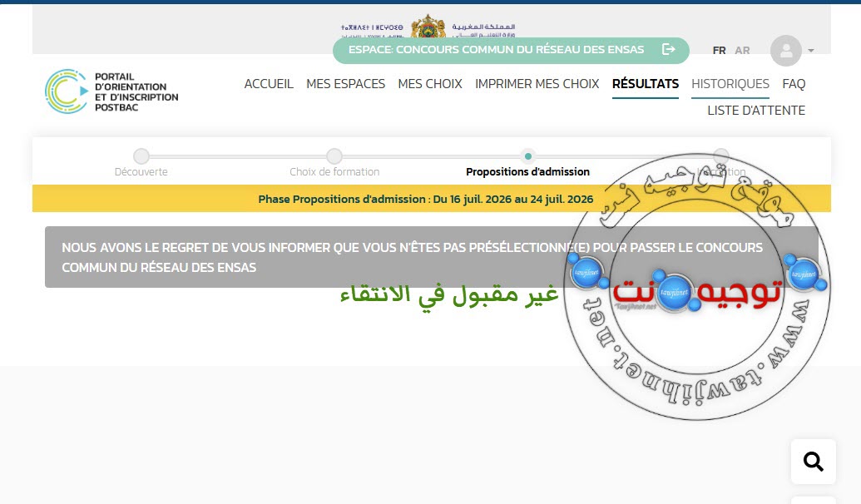Click the PORTAIL D'ORIENTATION ET D'INSCRIPTION POSTBAC text
Image resolution: width=861 pixels, height=504 pixels.
point(136,91)
